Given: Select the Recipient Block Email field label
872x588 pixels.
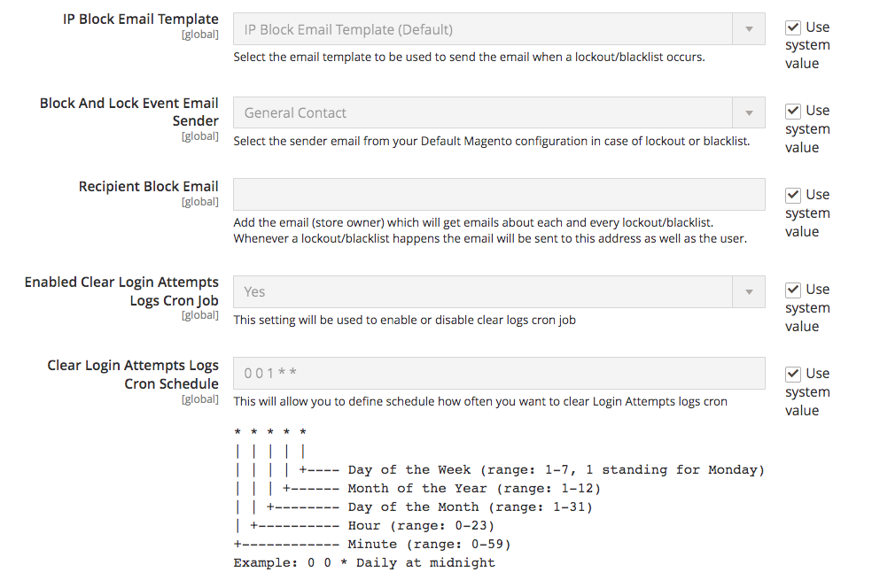Looking at the screenshot, I should [x=149, y=187].
